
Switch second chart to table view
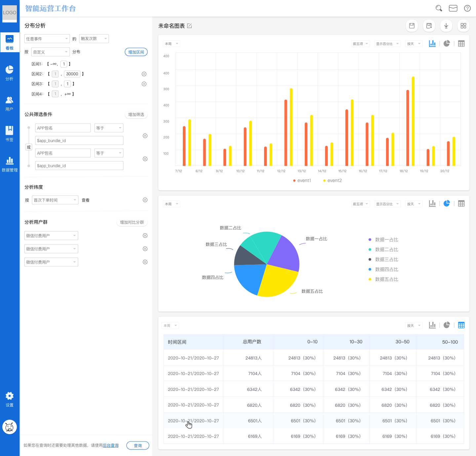[x=461, y=204]
